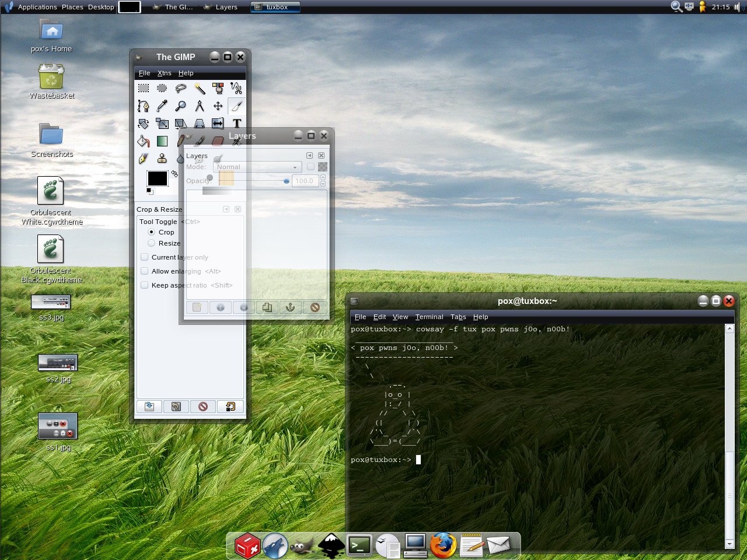Click Delete Layer button in Layers dialog
Screen dimensions: 747x560
[x=315, y=307]
